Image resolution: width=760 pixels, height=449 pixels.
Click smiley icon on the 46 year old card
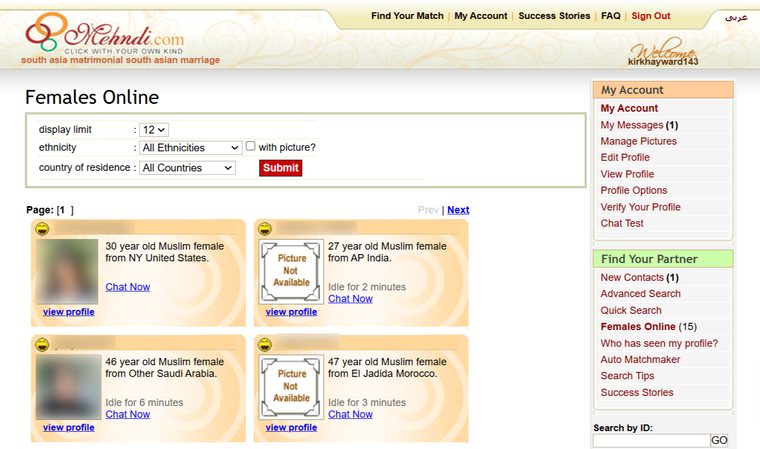click(x=43, y=344)
